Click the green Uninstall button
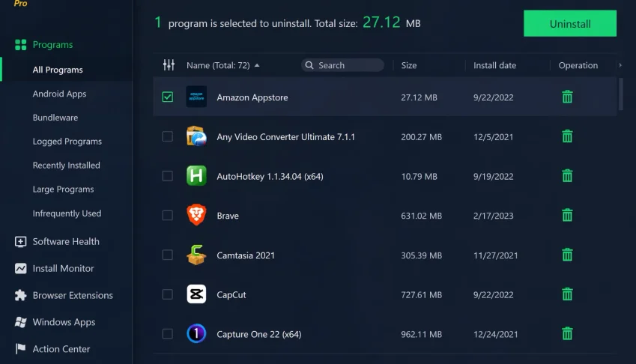 570,23
